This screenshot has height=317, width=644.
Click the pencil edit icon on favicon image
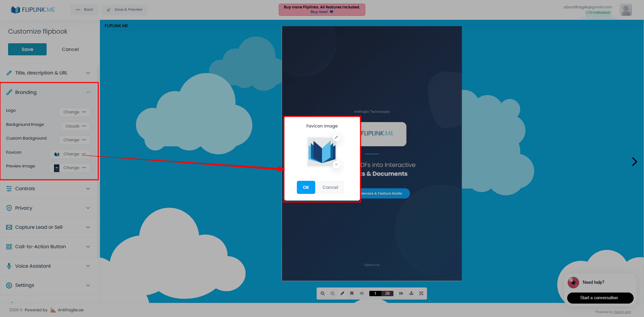coord(336,138)
